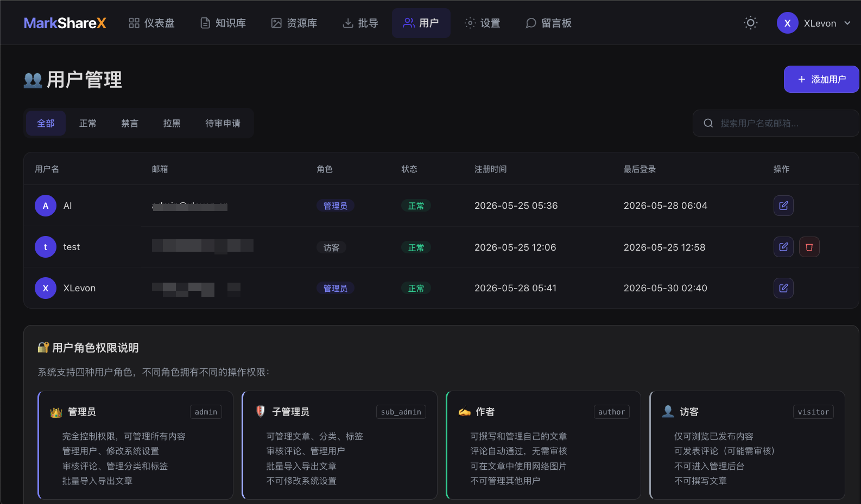
Task: Open the 知识库 knowledge base tab
Action: (223, 23)
